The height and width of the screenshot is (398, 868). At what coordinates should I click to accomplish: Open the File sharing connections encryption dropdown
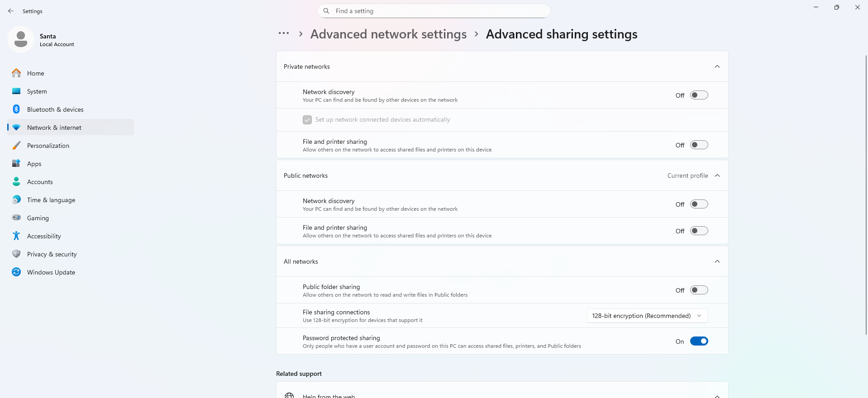click(647, 316)
